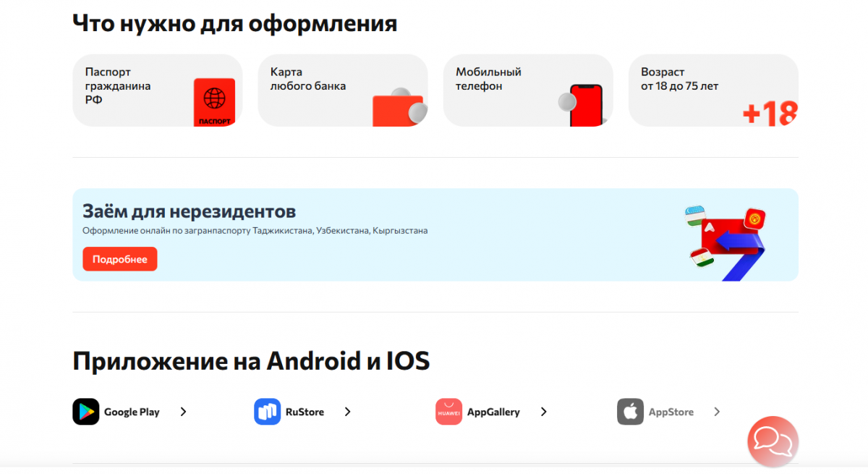Open the Google Play text link
Image resolution: width=868 pixels, height=474 pixels.
pyautogui.click(x=132, y=412)
